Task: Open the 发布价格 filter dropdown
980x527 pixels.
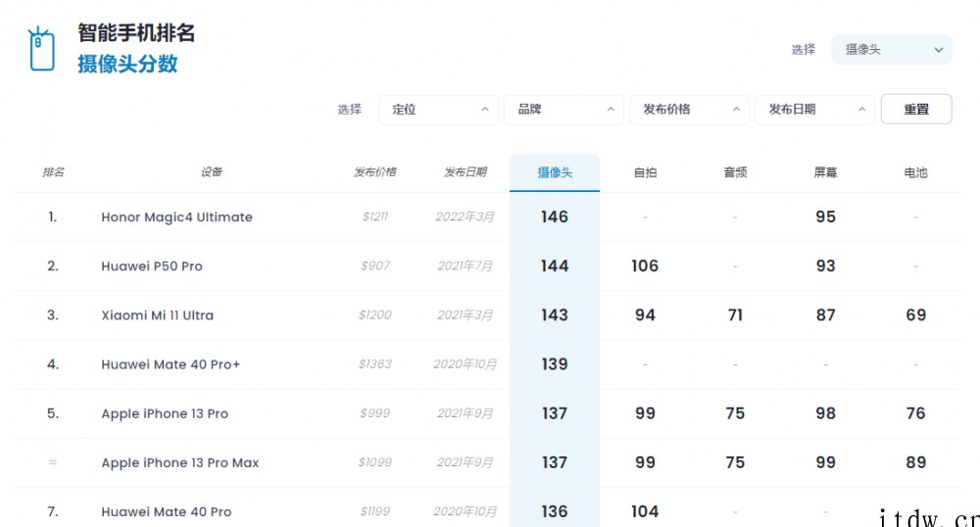Action: click(x=689, y=110)
